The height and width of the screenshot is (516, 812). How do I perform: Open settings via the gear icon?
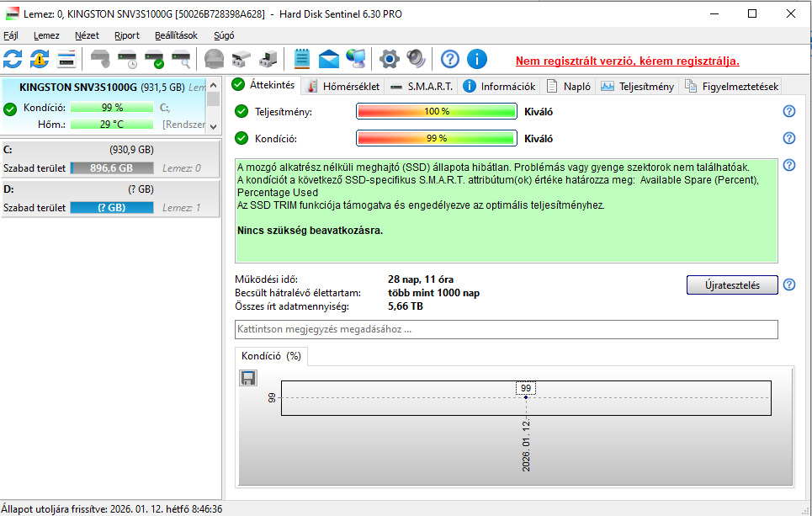(x=389, y=59)
